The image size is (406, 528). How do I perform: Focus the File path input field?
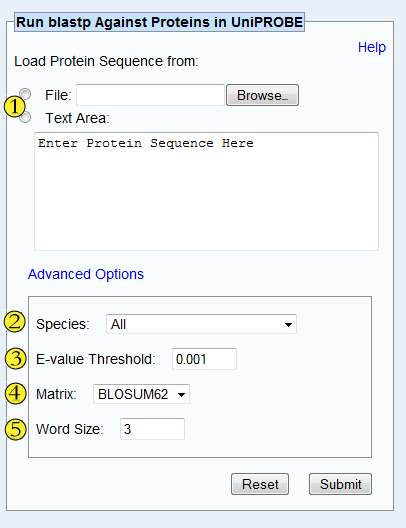coord(150,95)
